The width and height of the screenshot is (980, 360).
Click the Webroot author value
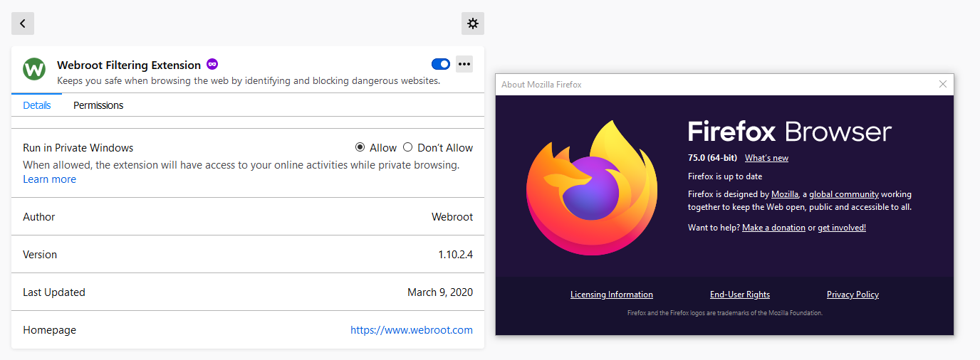point(452,217)
